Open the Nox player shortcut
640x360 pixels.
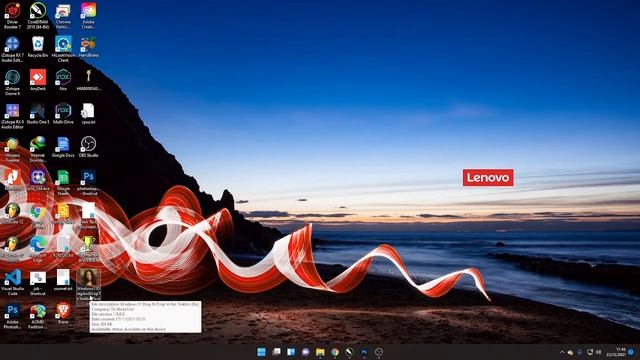point(63,80)
